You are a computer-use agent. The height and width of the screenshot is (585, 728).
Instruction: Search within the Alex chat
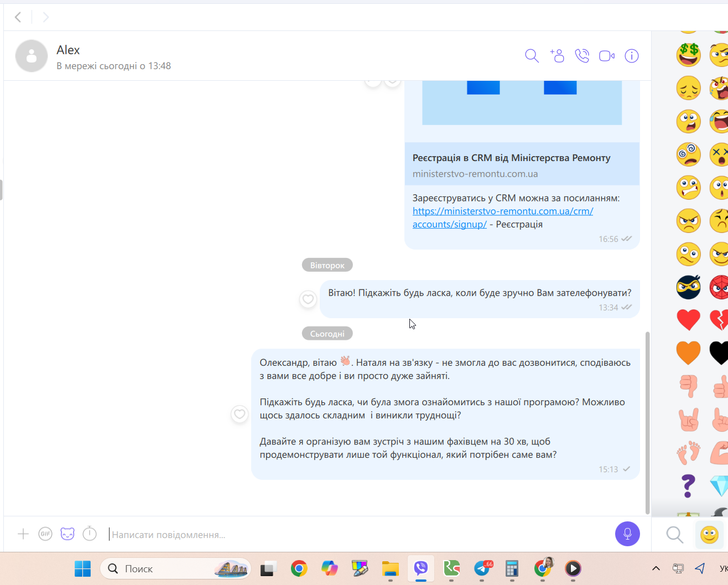coord(532,56)
